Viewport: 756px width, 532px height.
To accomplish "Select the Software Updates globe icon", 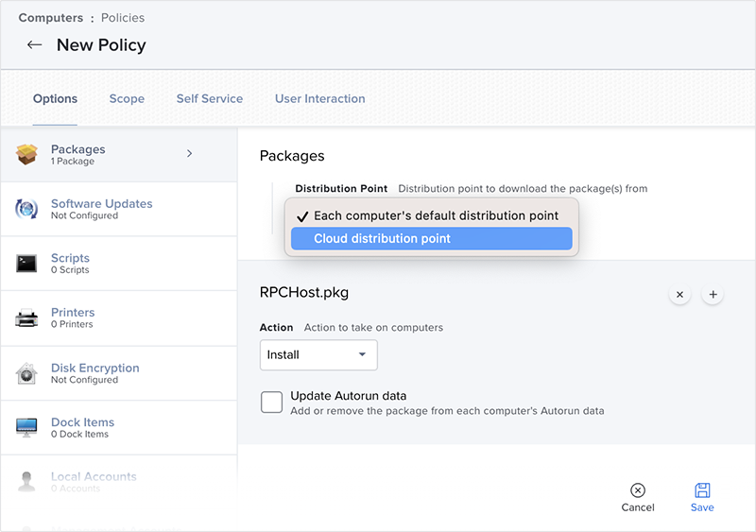I will [26, 209].
